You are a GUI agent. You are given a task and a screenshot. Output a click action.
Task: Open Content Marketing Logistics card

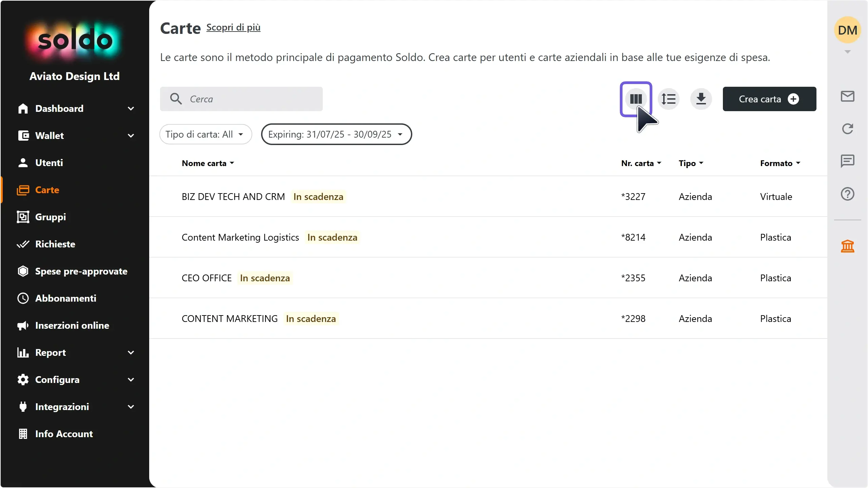[x=488, y=237]
